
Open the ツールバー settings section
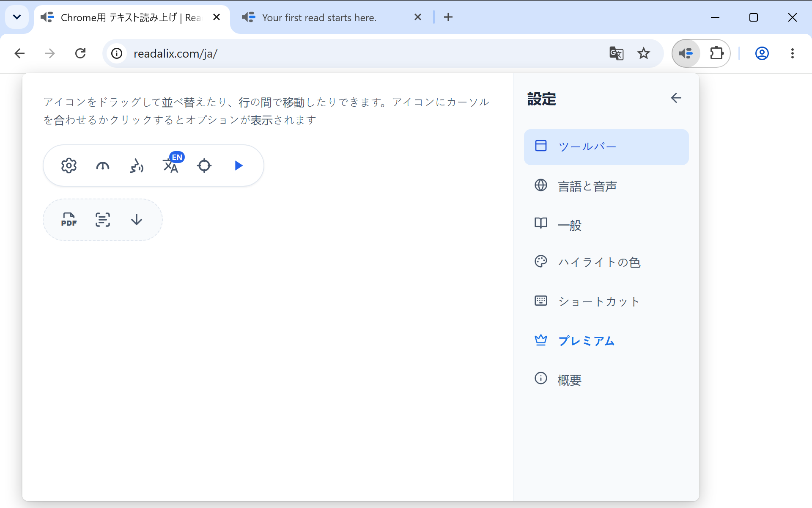[606, 146]
